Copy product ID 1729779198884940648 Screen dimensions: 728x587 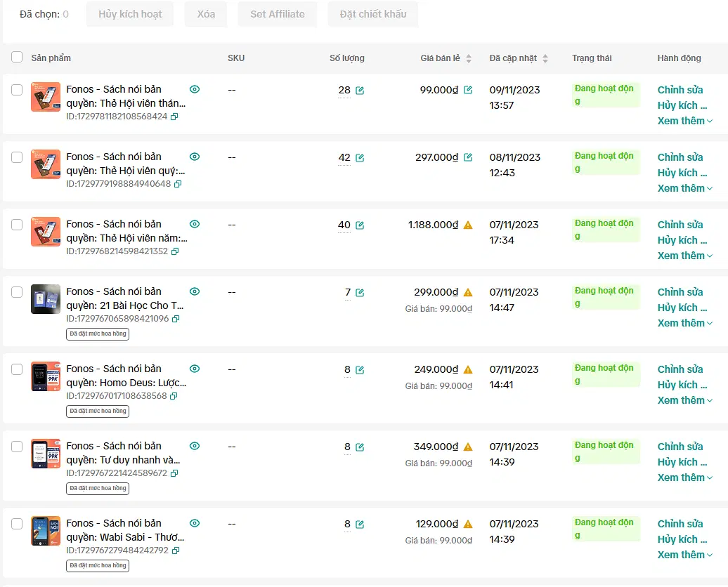(178, 184)
